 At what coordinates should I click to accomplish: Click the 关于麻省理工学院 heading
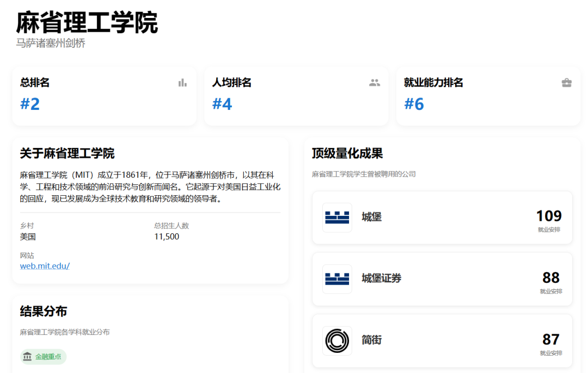coord(67,153)
